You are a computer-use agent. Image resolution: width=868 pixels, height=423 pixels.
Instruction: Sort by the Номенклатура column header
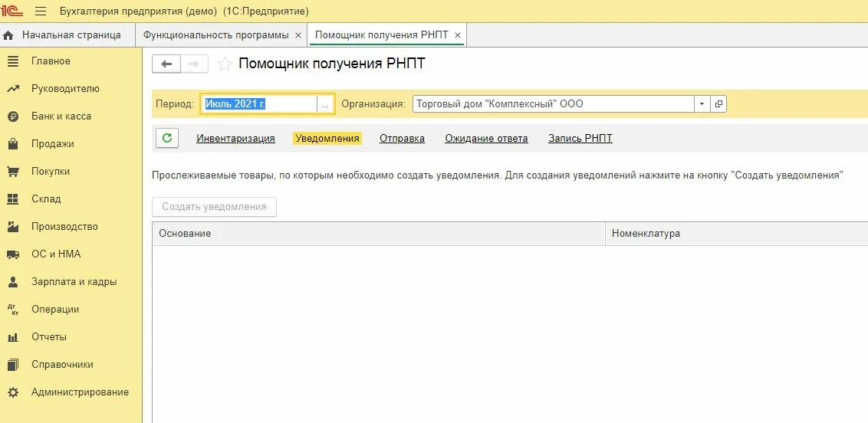coord(737,234)
